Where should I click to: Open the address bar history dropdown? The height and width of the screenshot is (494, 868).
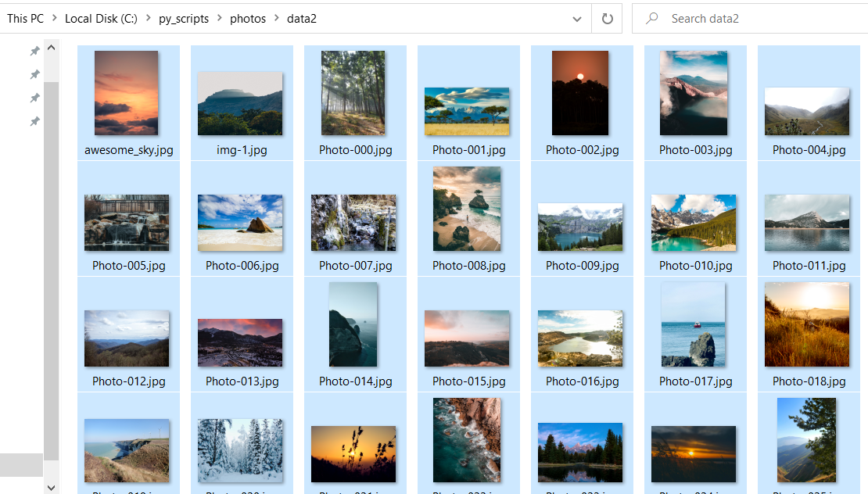[577, 19]
